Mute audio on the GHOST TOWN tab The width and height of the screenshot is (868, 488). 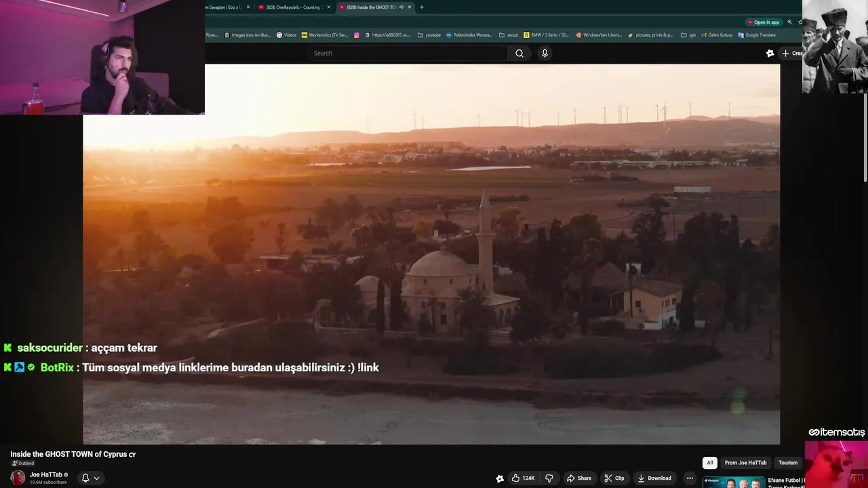click(401, 7)
